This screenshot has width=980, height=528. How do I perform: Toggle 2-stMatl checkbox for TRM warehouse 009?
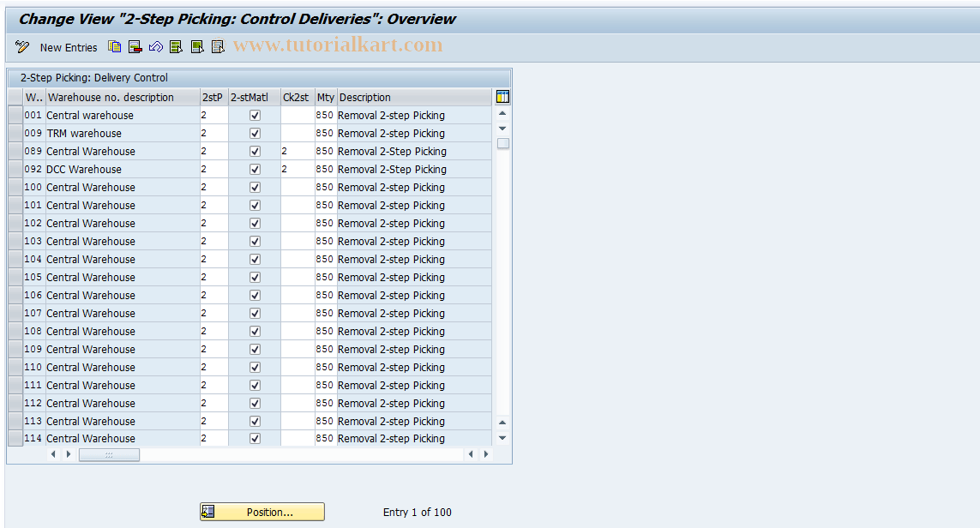(255, 133)
